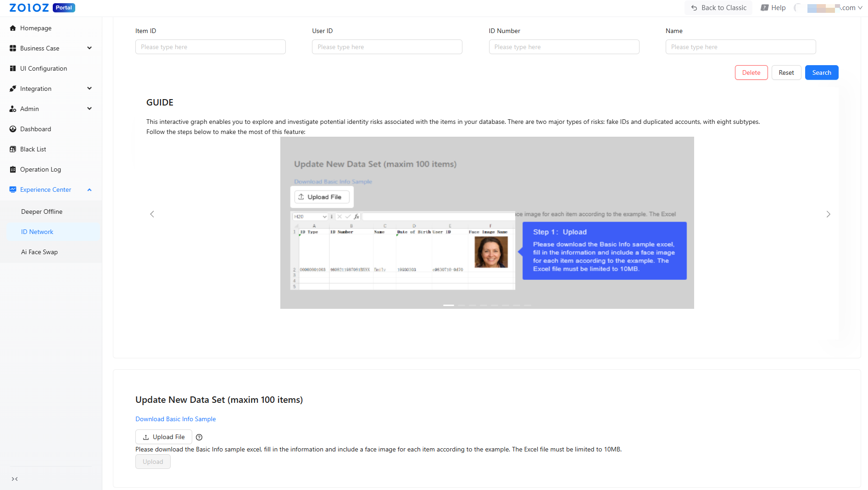The height and width of the screenshot is (490, 868).
Task: Go to next guide slide arrow
Action: (x=828, y=214)
